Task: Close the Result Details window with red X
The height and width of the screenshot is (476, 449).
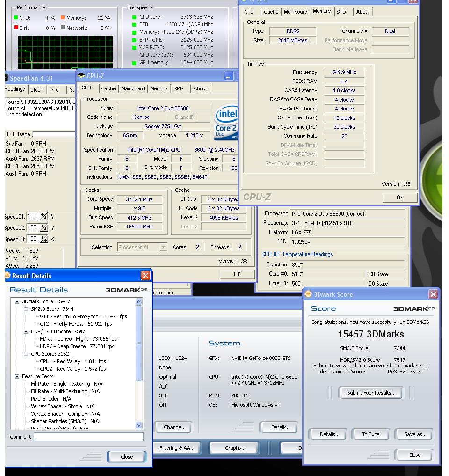Action: coord(145,275)
